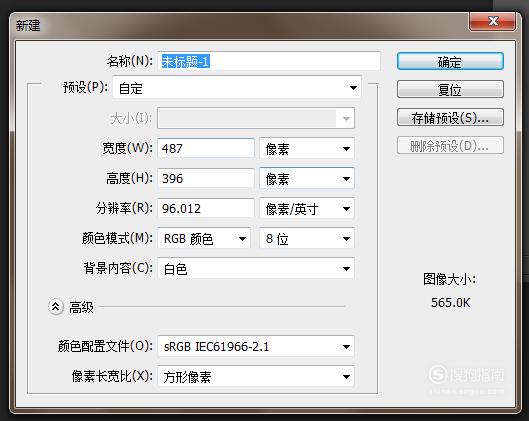Click the 565.0K image size value
Screen dimensions: 529x421
point(450,303)
